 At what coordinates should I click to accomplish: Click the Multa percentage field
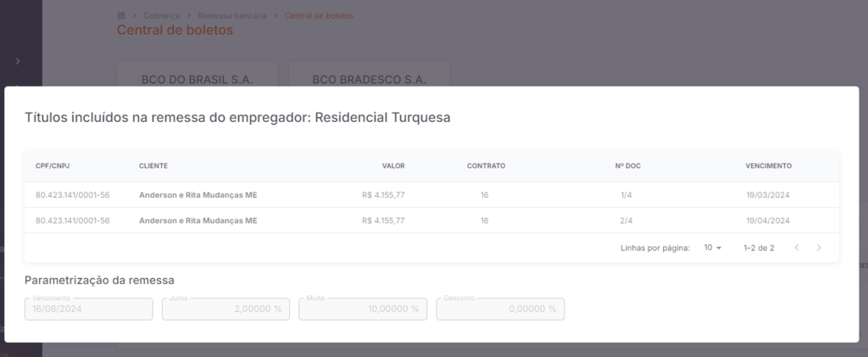(x=363, y=309)
